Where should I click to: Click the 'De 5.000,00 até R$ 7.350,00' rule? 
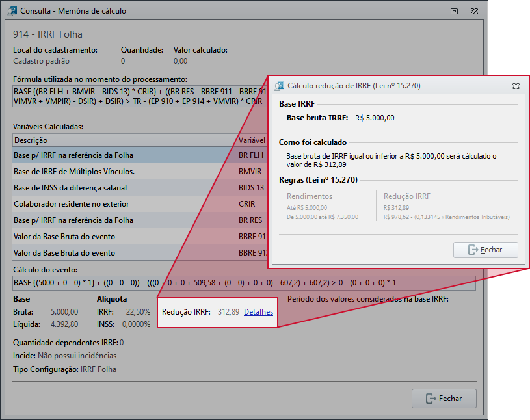pyautogui.click(x=323, y=217)
